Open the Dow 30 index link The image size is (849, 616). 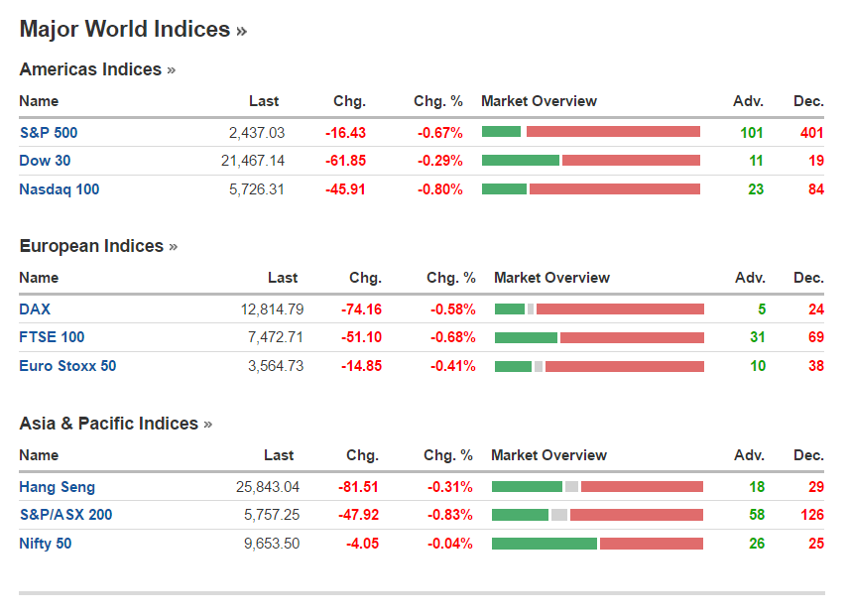45,161
